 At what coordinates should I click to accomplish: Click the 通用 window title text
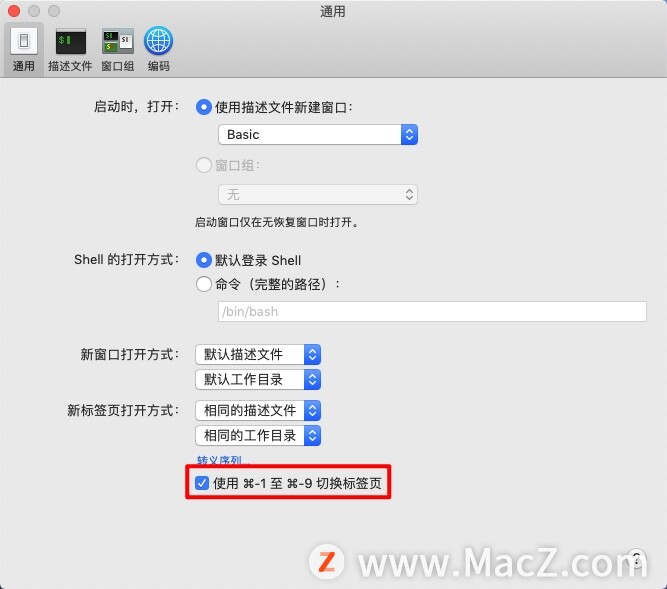[333, 11]
